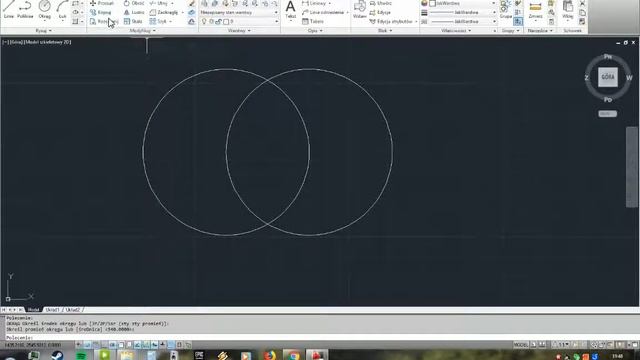Click the Tabela (table) tool
640x360 pixels.
coord(313,21)
